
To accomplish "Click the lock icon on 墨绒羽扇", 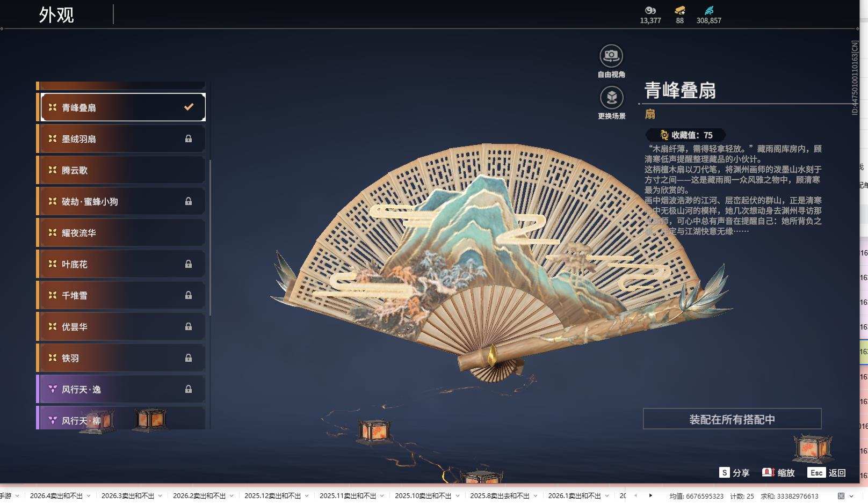I will 189,138.
